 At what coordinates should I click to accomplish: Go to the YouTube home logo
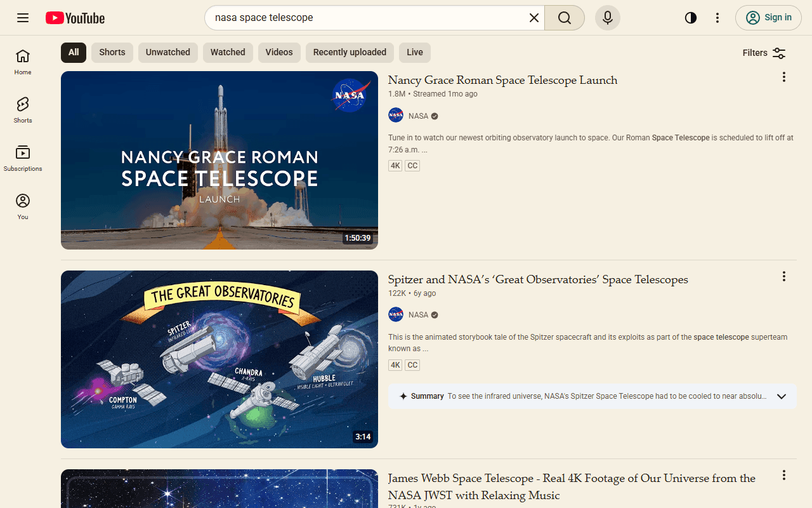75,18
